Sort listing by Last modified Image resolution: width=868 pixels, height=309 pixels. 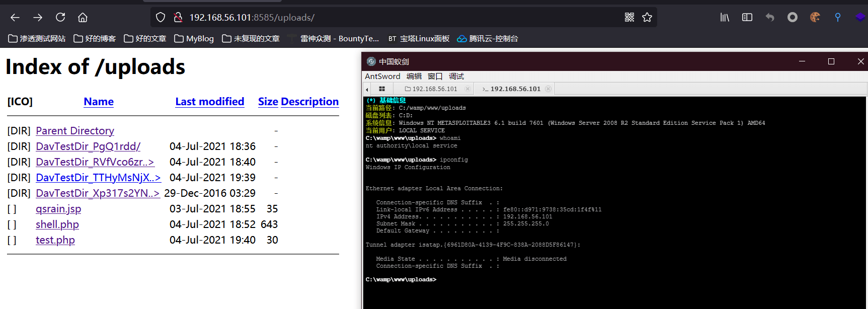(x=210, y=102)
